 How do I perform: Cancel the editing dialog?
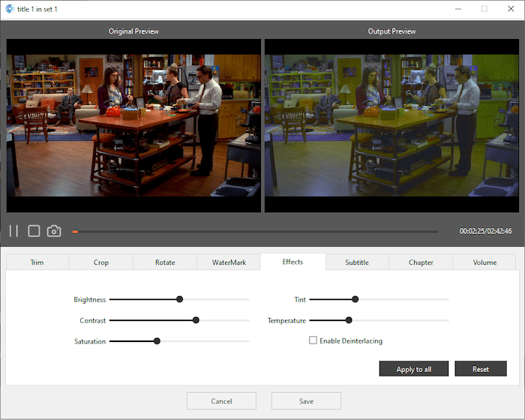coord(221,401)
